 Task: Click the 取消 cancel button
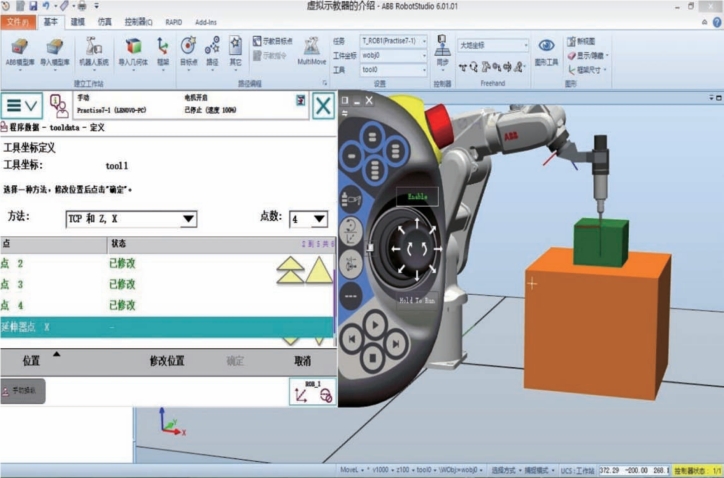tap(301, 360)
